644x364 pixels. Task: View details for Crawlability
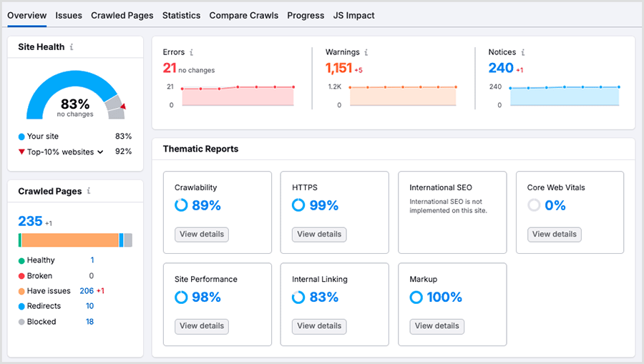(202, 235)
